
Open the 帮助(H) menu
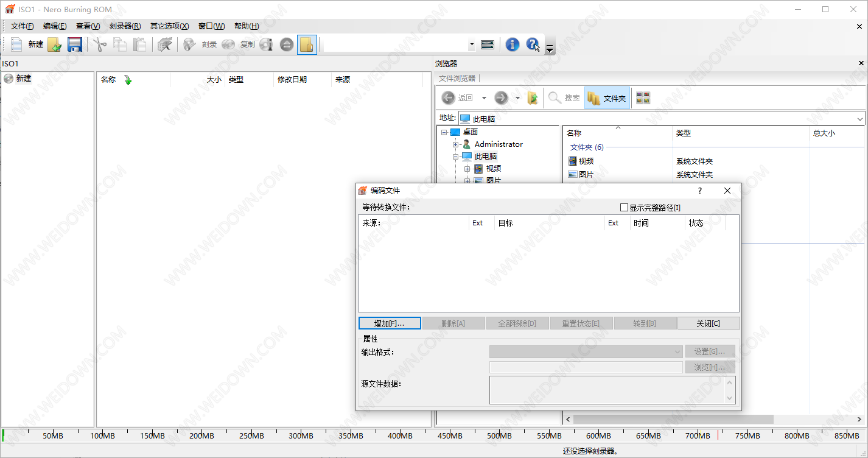click(x=247, y=26)
